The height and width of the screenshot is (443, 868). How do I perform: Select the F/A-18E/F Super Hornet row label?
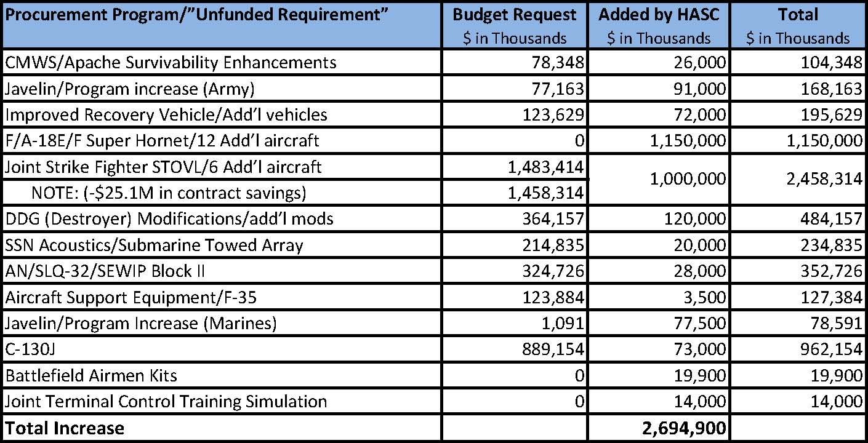coord(162,140)
